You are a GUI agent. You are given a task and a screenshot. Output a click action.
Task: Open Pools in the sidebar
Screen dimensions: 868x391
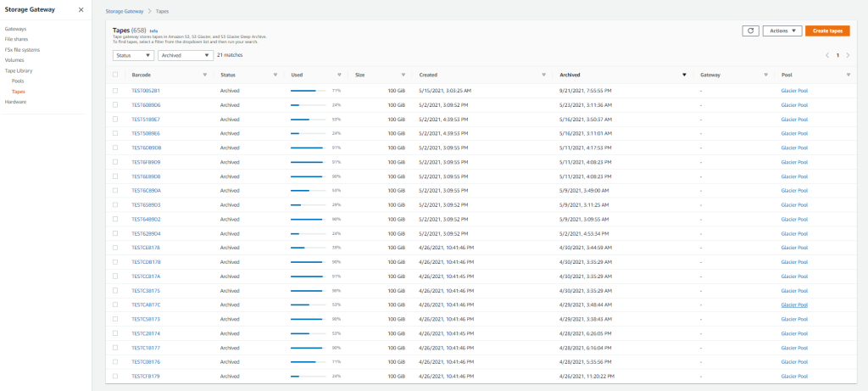click(x=18, y=81)
